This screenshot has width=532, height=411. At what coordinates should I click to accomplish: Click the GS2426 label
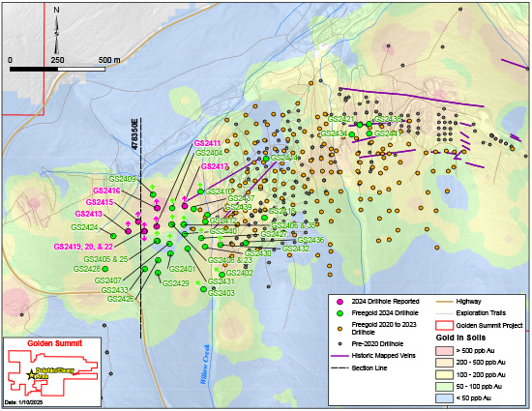pos(121,299)
